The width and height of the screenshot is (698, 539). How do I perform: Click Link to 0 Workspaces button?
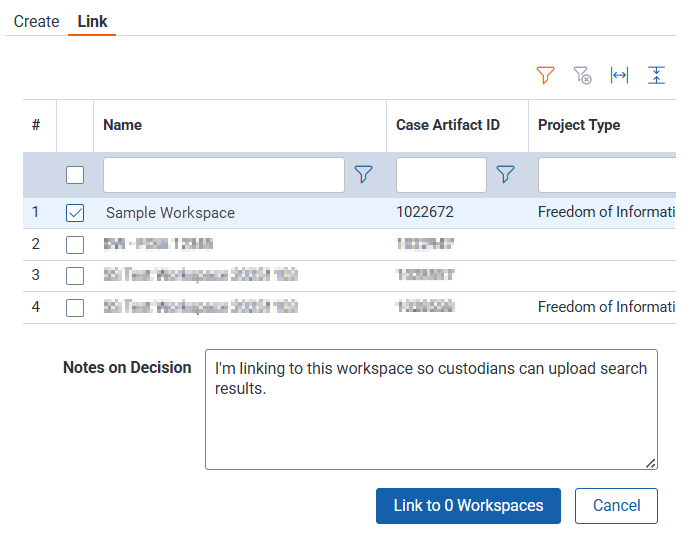tap(468, 506)
